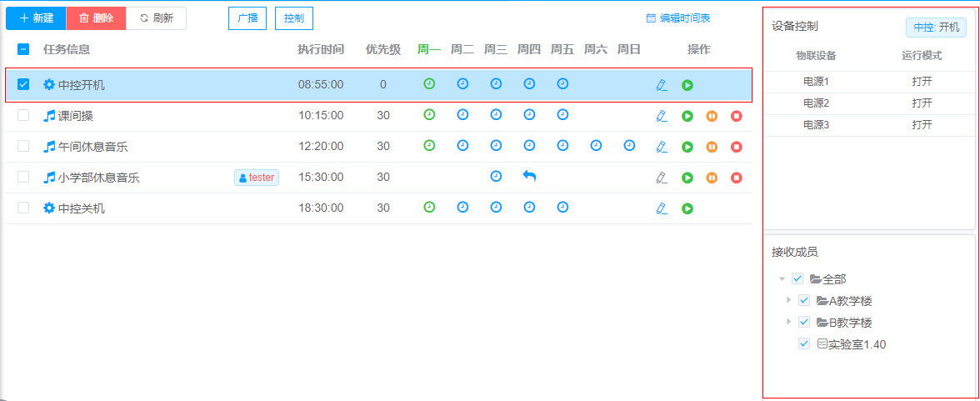This screenshot has width=980, height=401.
Task: Click the undo arrow icon on 小学部休息音乐 Thursday
Action: pos(529,176)
